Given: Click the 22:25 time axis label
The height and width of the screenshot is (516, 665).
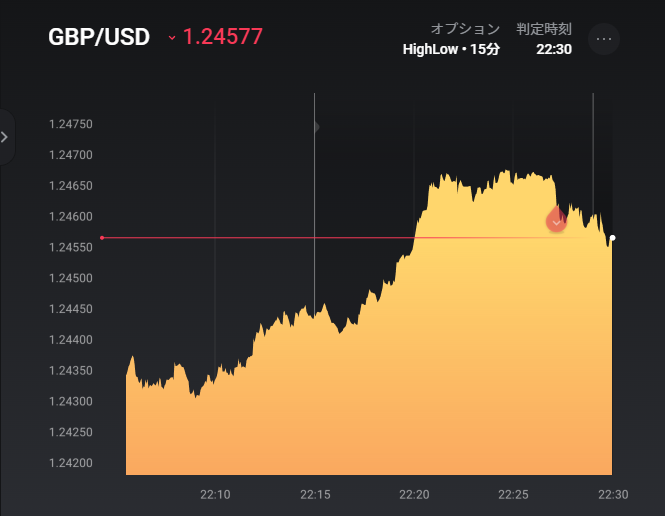Looking at the screenshot, I should (513, 494).
